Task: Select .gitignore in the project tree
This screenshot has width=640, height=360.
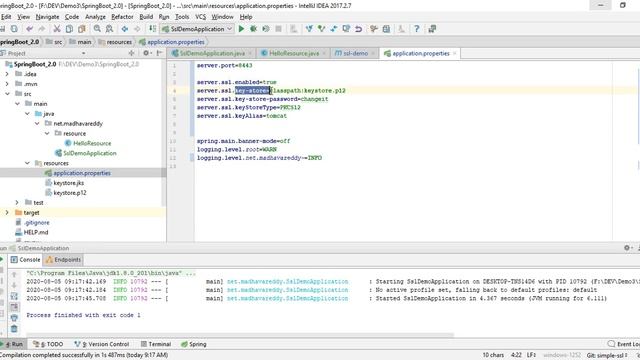Action: pyautogui.click(x=32, y=222)
